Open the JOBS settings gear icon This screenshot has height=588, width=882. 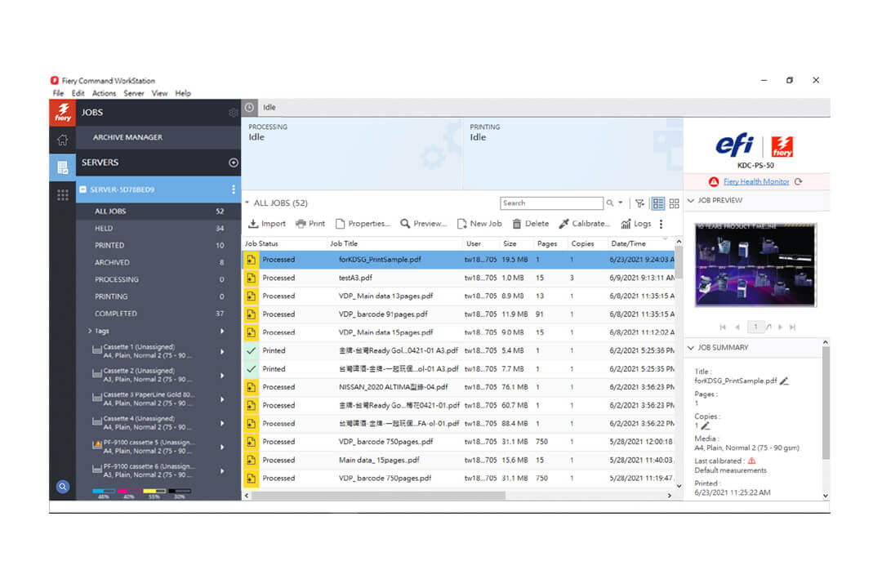pos(233,113)
